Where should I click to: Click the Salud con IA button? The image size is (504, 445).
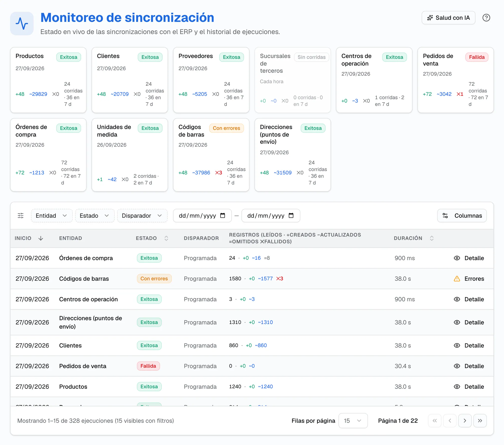coord(448,18)
